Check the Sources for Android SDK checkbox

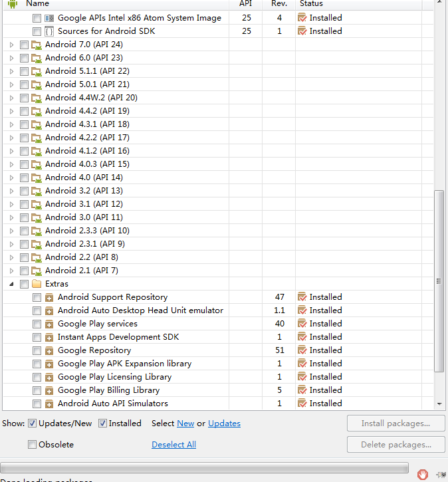click(37, 31)
